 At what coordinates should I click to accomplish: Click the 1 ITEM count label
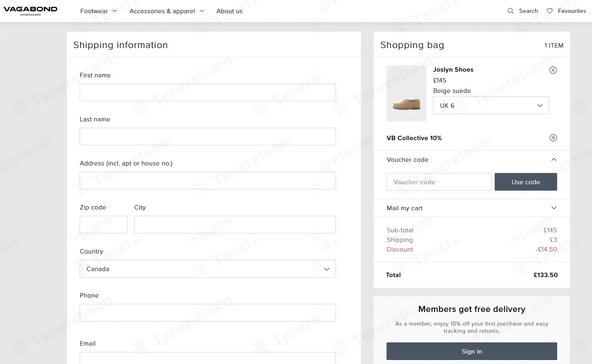pos(554,46)
